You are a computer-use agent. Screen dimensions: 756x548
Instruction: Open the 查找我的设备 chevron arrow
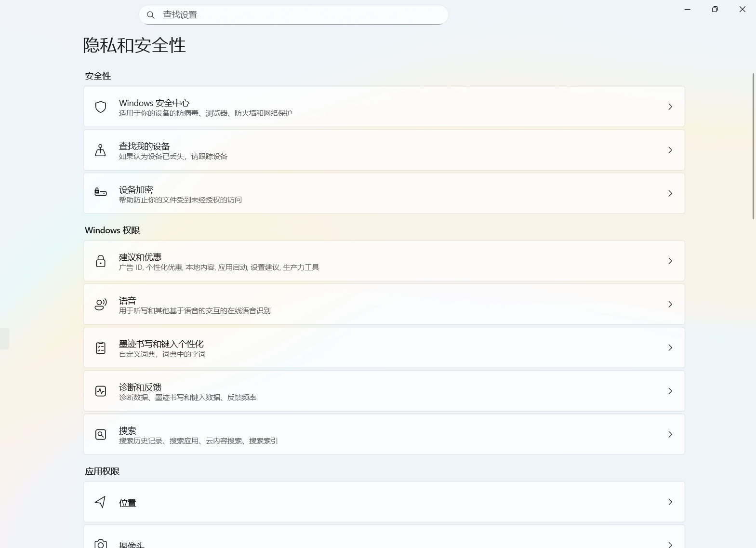tap(670, 150)
